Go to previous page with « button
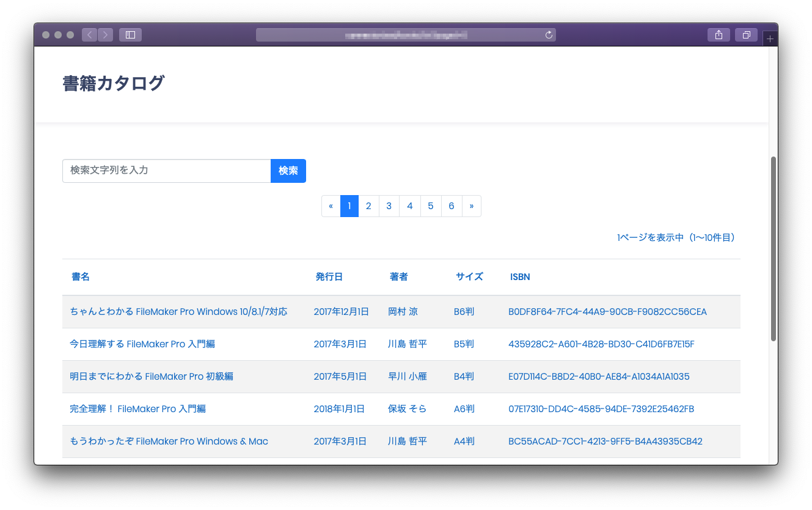 (x=331, y=206)
